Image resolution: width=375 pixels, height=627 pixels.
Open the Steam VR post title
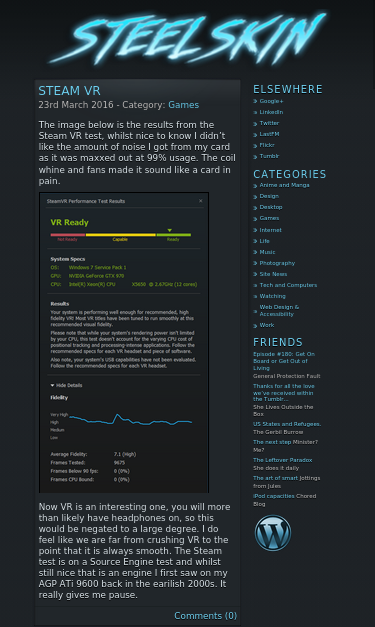pyautogui.click(x=69, y=91)
